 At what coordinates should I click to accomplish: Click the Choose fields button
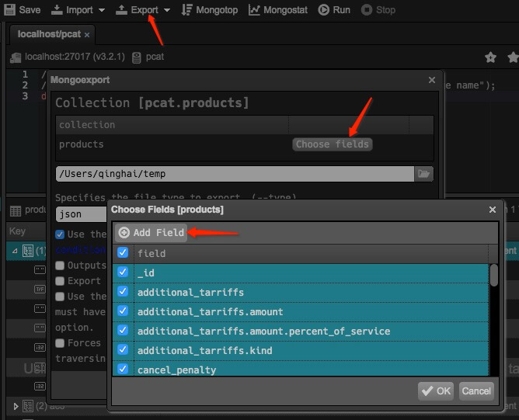coord(333,144)
